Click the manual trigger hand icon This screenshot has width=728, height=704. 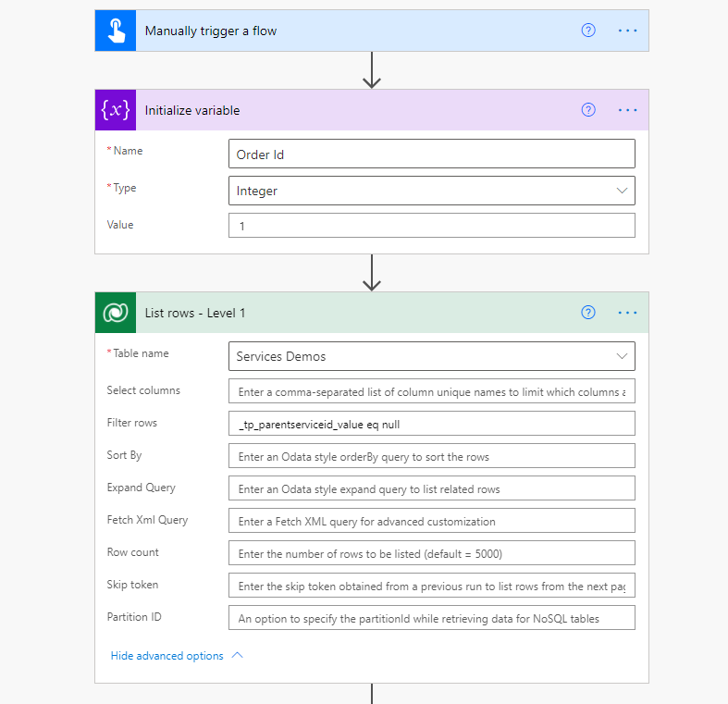click(x=116, y=31)
